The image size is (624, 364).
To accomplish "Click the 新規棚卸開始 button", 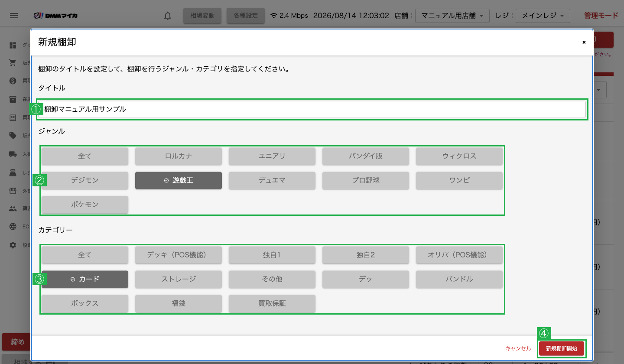I will pos(562,348).
